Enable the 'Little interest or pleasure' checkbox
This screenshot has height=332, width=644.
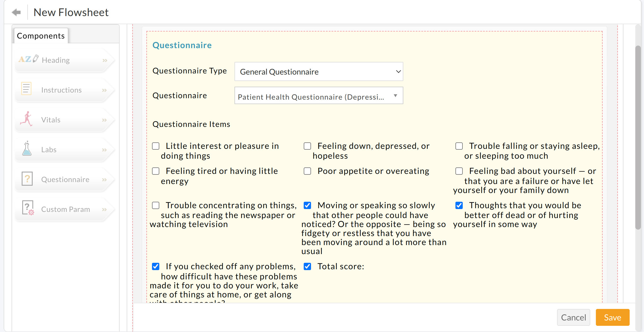(156, 146)
